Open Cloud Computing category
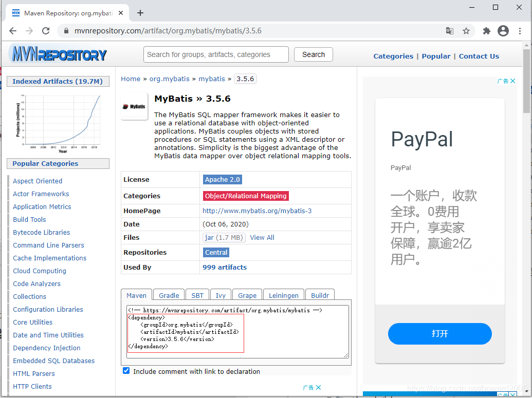The image size is (532, 398). (40, 271)
